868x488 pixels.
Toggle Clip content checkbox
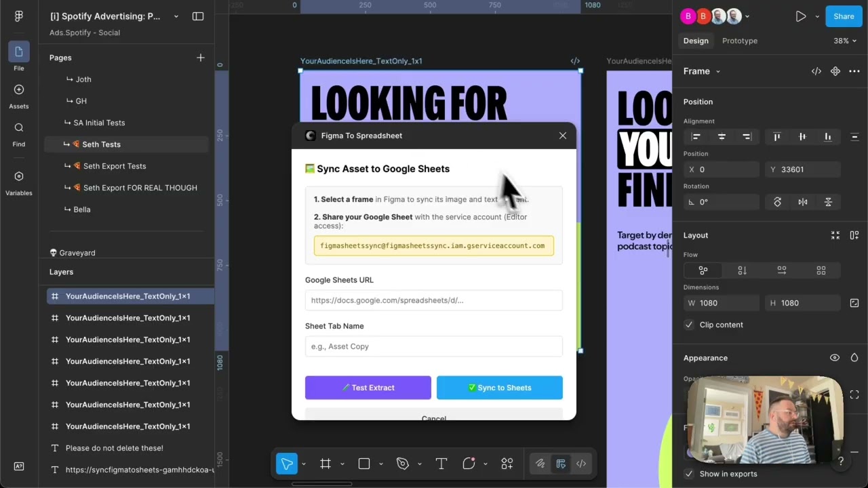coord(689,325)
